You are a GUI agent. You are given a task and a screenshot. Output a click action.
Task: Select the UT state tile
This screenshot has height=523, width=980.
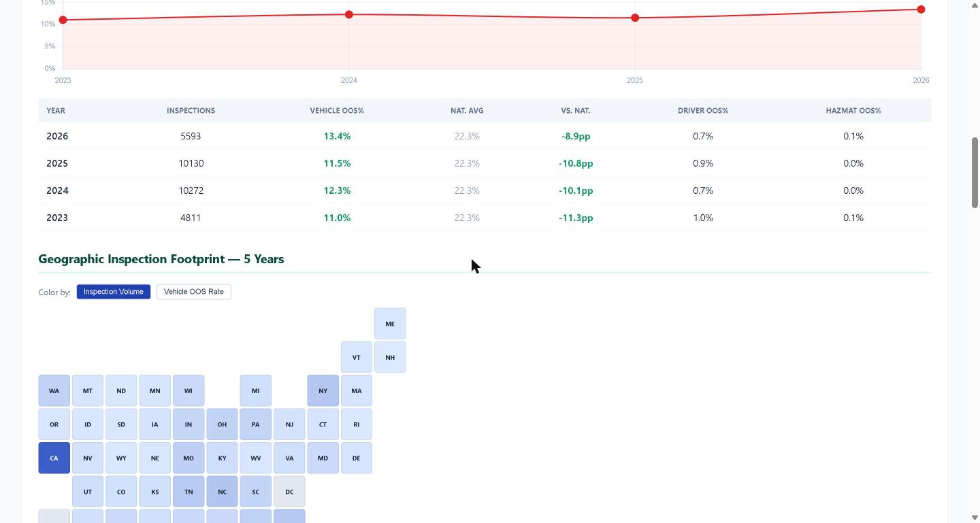pos(88,491)
